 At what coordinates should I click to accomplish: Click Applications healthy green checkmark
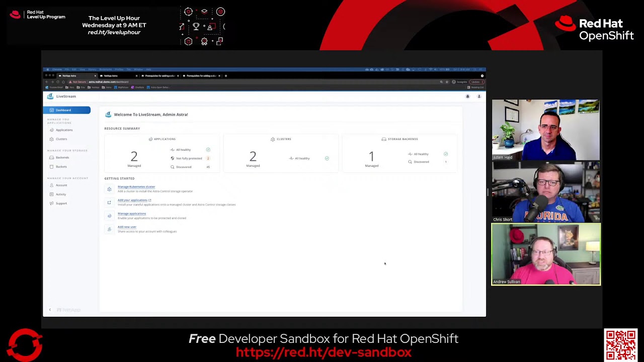point(208,150)
